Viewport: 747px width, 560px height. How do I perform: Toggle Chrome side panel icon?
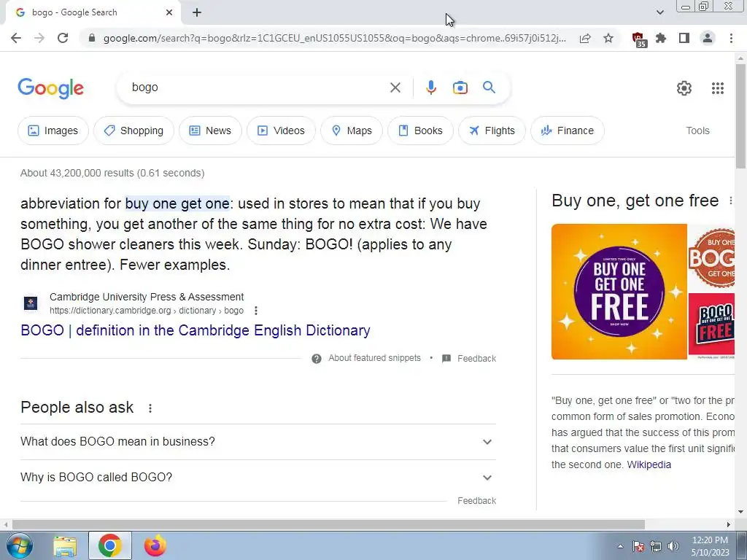(x=684, y=38)
